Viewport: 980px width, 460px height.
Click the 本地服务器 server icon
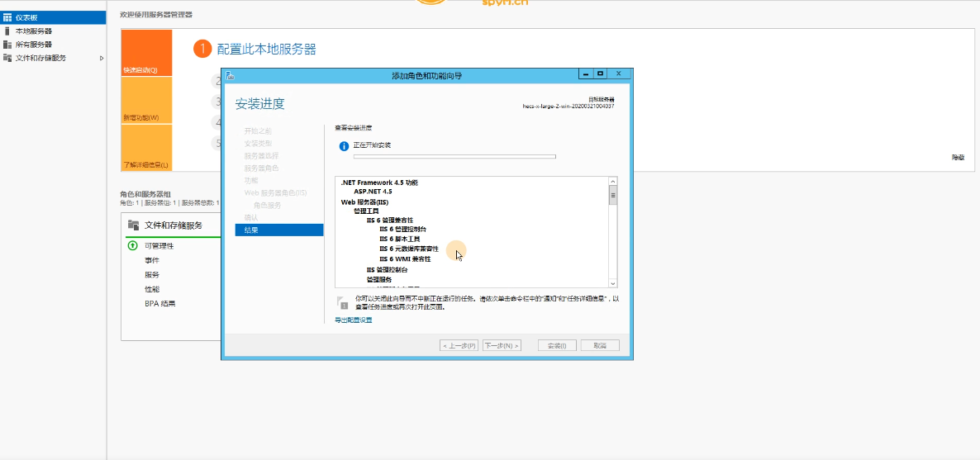[7, 31]
